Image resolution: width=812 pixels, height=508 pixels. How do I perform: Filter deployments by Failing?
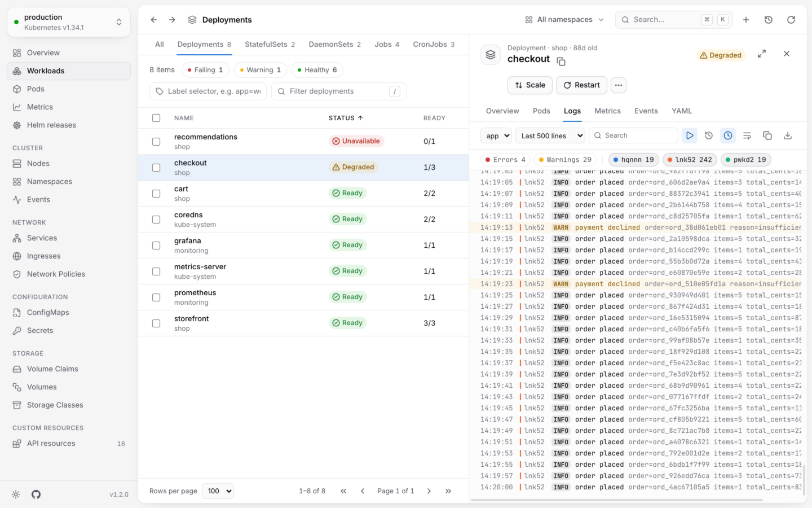205,70
